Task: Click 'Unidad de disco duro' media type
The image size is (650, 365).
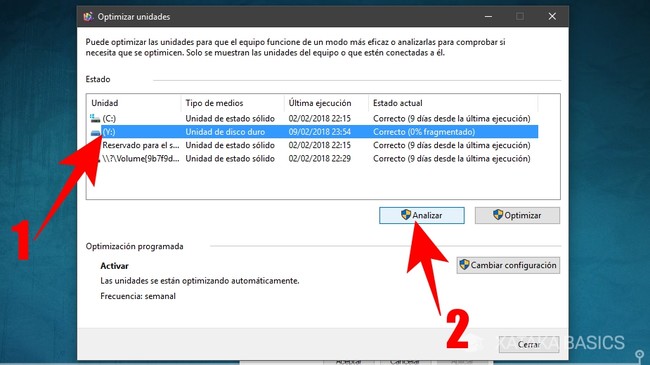Action: [x=225, y=132]
